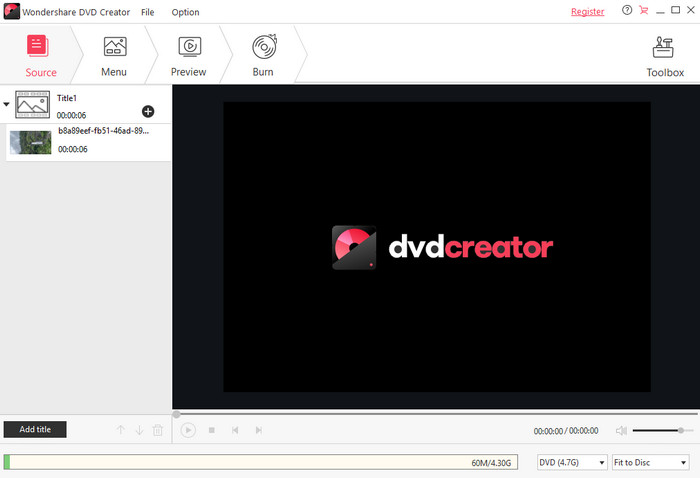700x478 pixels.
Task: Click the playback seek bar handle
Action: pos(176,415)
